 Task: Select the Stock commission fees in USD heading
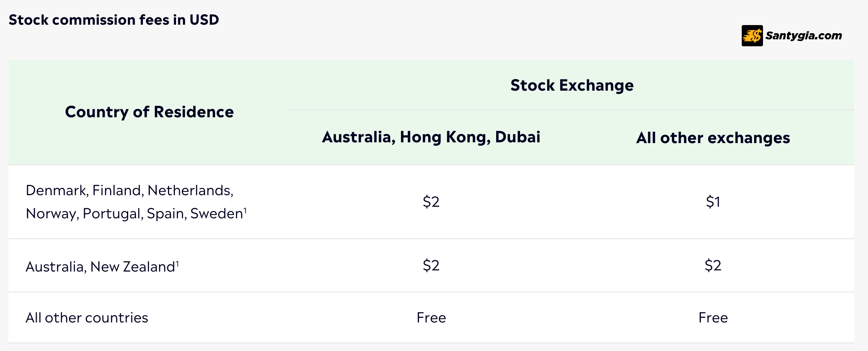coord(114,20)
